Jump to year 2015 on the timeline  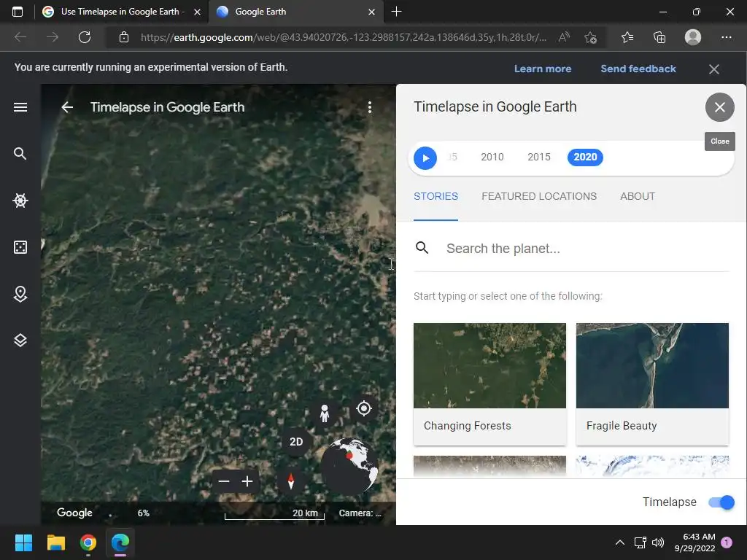(539, 157)
